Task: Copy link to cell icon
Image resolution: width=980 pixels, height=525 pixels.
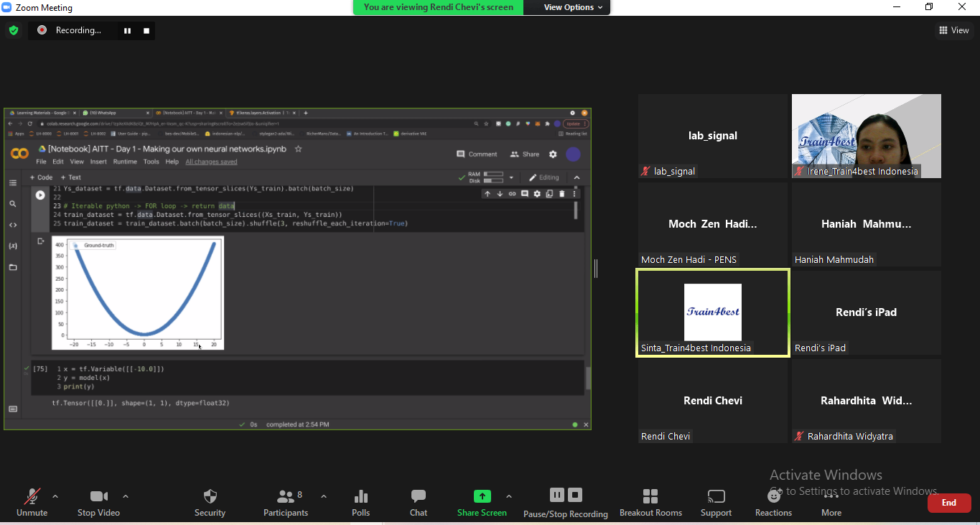Action: click(x=512, y=194)
